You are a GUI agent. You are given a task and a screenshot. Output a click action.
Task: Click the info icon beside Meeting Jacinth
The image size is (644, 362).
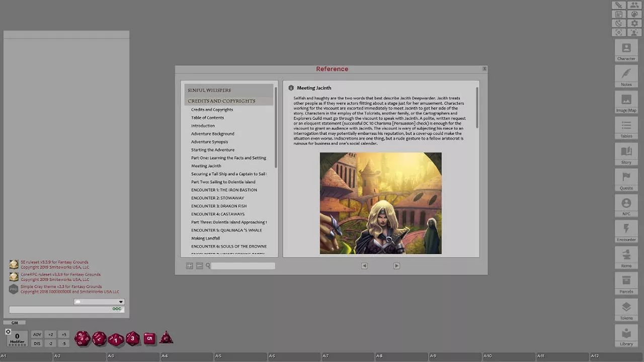click(291, 88)
